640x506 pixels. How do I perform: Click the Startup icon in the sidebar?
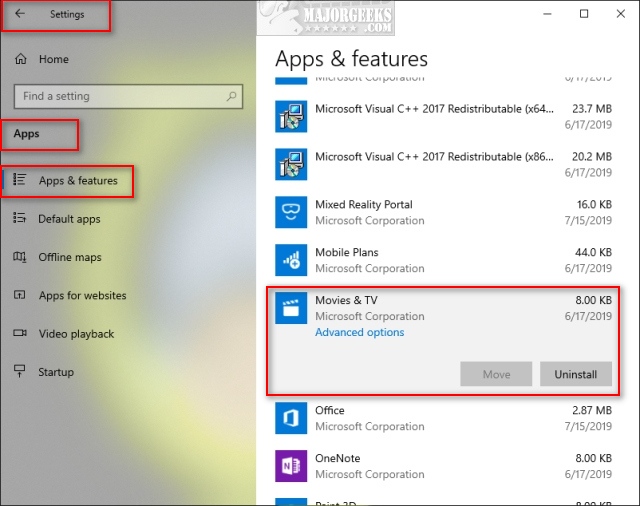point(20,371)
